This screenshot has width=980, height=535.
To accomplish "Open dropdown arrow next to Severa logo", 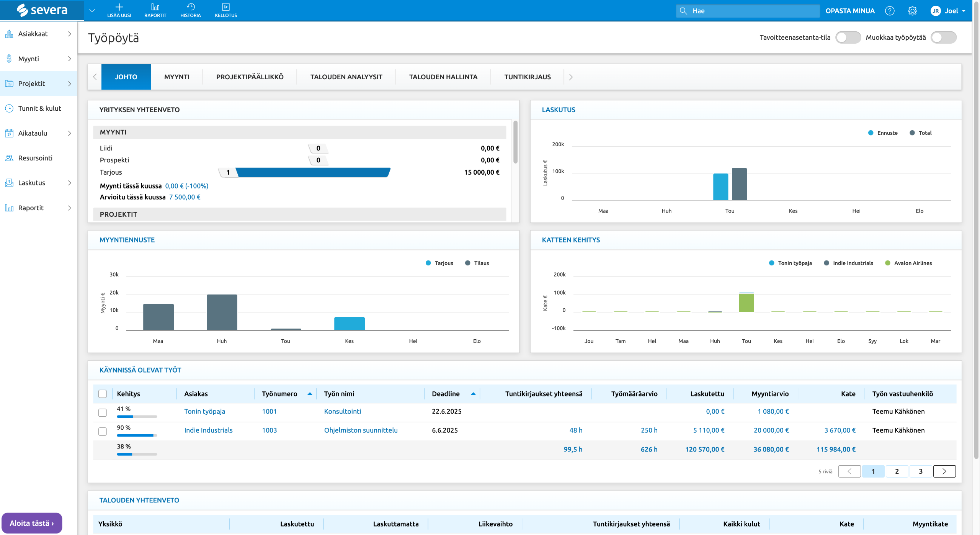I will (x=92, y=11).
